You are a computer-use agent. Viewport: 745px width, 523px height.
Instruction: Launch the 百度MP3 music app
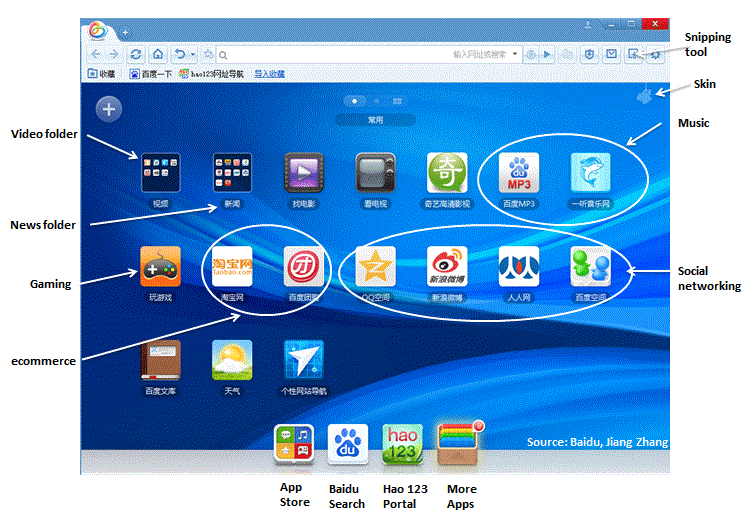tap(519, 172)
